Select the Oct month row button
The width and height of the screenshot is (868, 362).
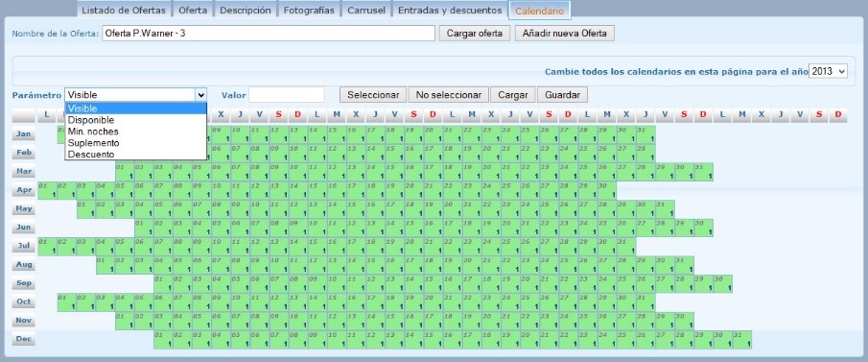coord(24,302)
